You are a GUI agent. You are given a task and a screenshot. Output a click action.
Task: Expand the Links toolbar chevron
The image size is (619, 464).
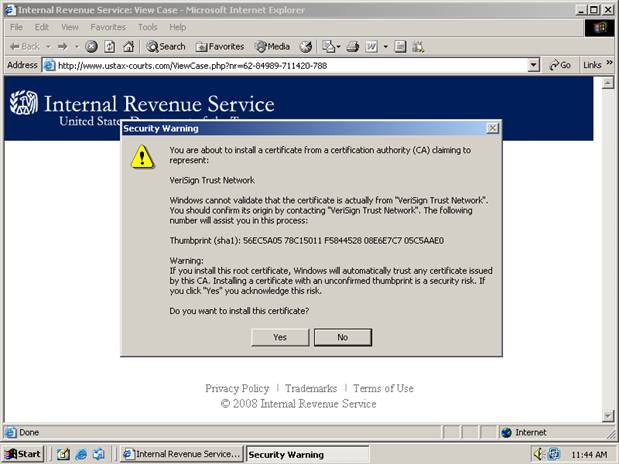(610, 62)
